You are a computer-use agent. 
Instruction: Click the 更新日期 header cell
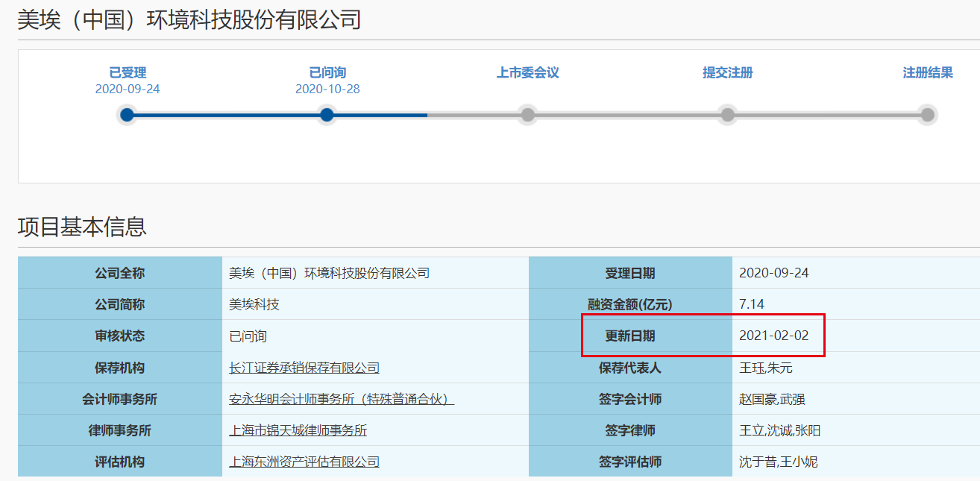(x=630, y=336)
